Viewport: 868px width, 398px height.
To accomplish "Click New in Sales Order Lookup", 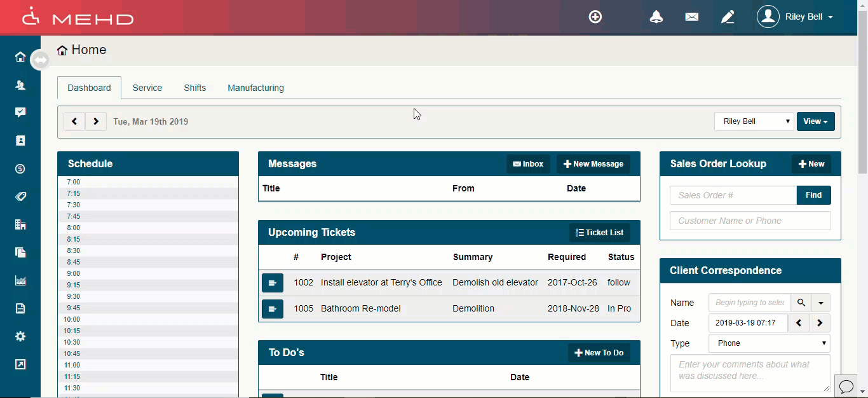I will coord(811,164).
